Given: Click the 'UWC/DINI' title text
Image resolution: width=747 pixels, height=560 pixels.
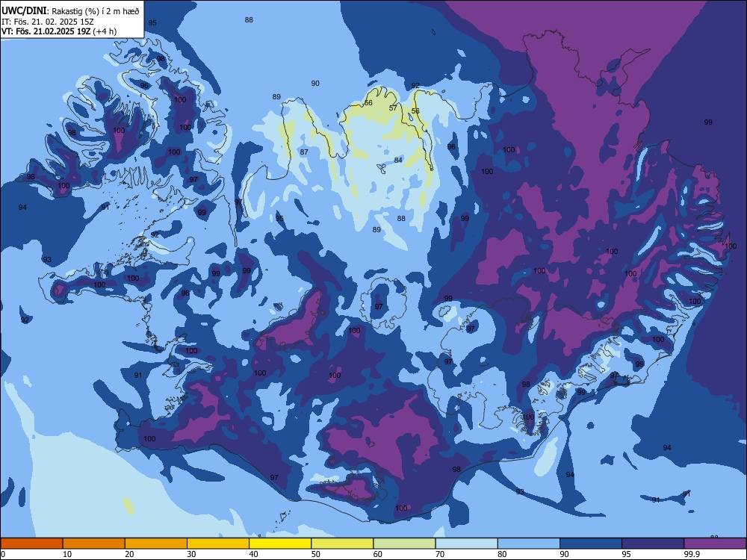Looking at the screenshot, I should pos(25,11).
